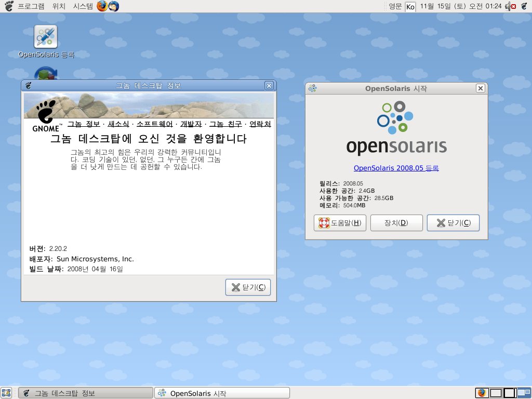Click the 영문 input method label
This screenshot has width=532, height=399.
(395, 6)
